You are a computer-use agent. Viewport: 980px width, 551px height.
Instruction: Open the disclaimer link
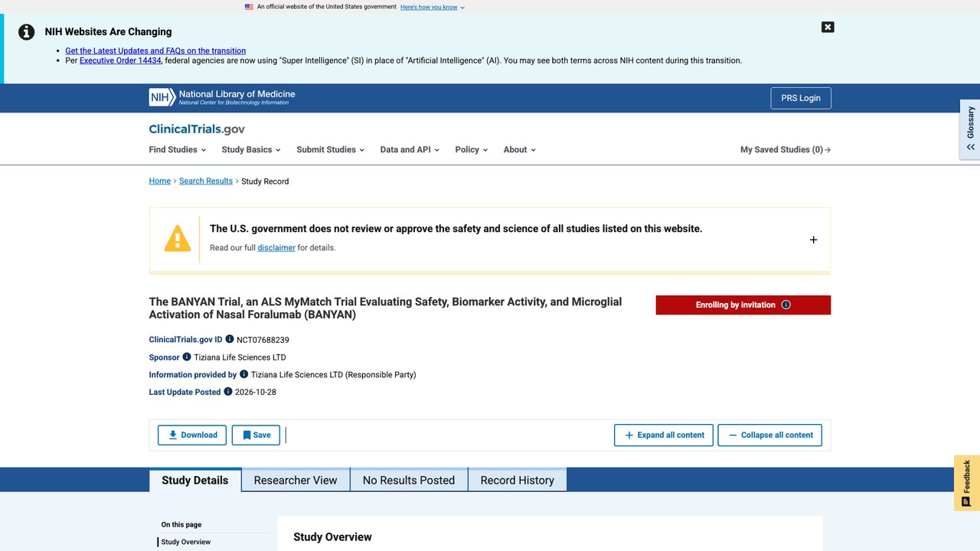pos(276,247)
